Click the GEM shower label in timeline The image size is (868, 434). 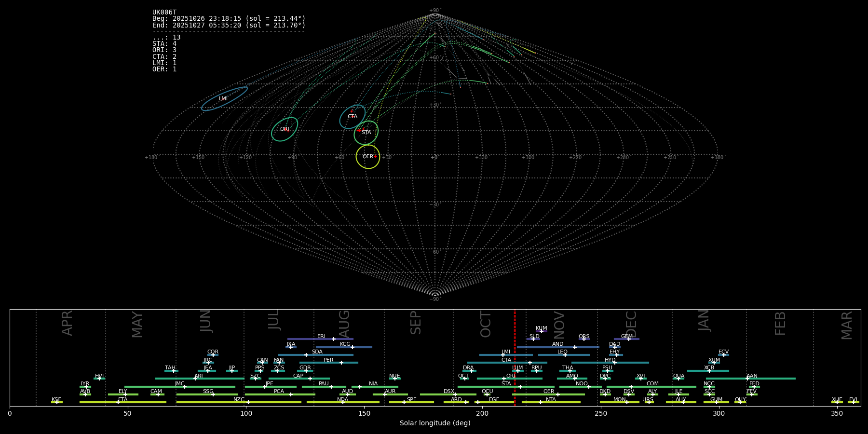tap(626, 337)
